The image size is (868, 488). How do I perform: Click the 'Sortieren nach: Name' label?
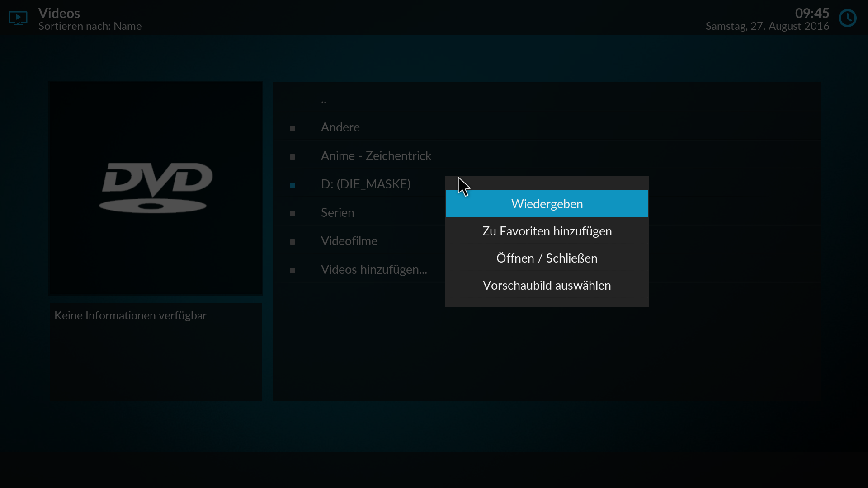[90, 26]
